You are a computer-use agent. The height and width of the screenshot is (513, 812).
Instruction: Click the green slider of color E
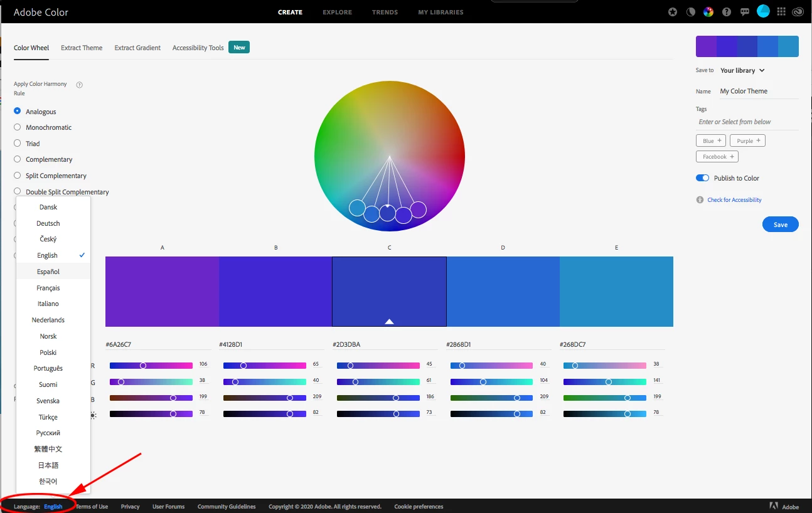(x=605, y=381)
